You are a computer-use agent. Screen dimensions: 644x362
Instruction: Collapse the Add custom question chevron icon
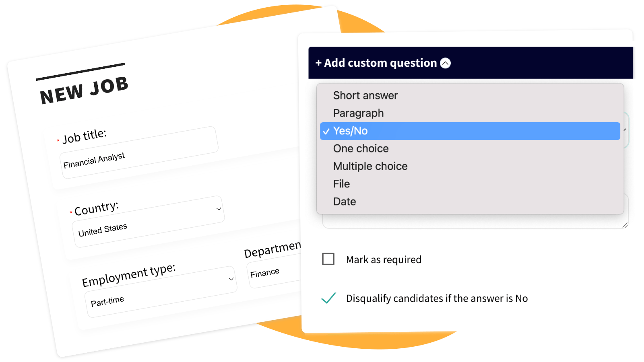coord(445,63)
